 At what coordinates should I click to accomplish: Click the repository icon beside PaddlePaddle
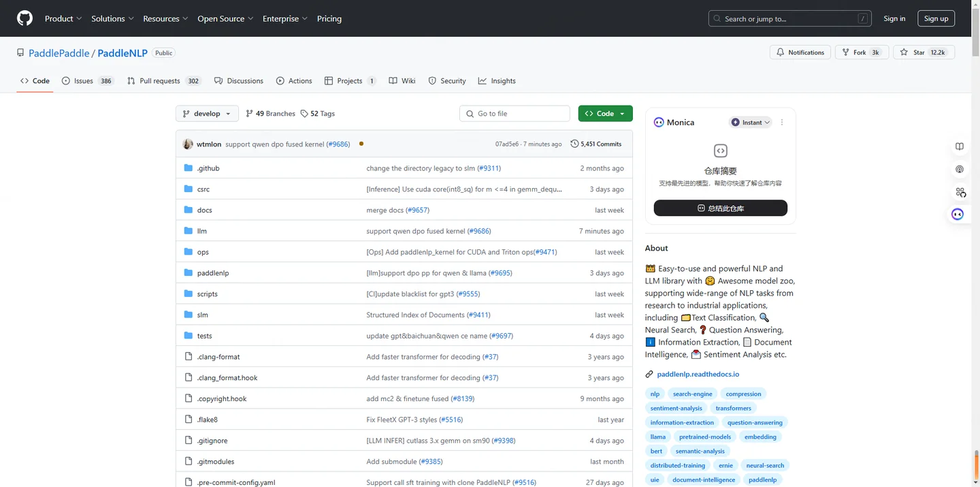[x=21, y=52]
